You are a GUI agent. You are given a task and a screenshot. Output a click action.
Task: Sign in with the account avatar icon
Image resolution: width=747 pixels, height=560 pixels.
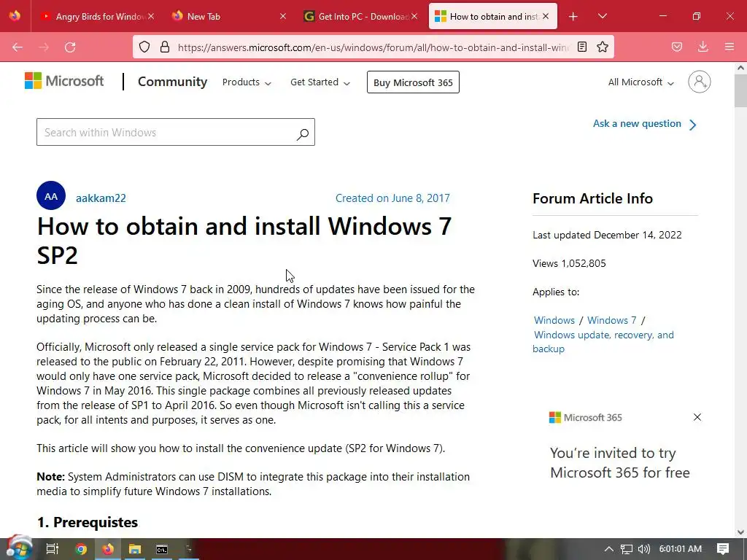[x=699, y=82]
